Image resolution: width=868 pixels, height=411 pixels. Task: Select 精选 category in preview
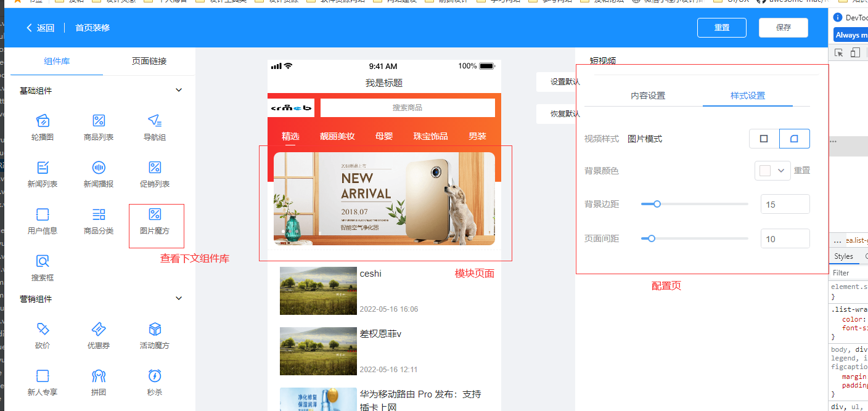pos(290,136)
